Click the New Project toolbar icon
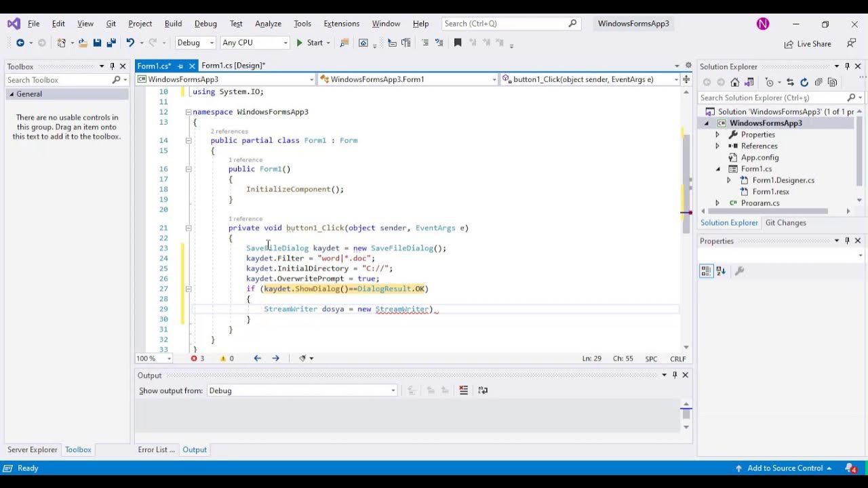Viewport: 868px width, 488px height. pyautogui.click(x=62, y=43)
